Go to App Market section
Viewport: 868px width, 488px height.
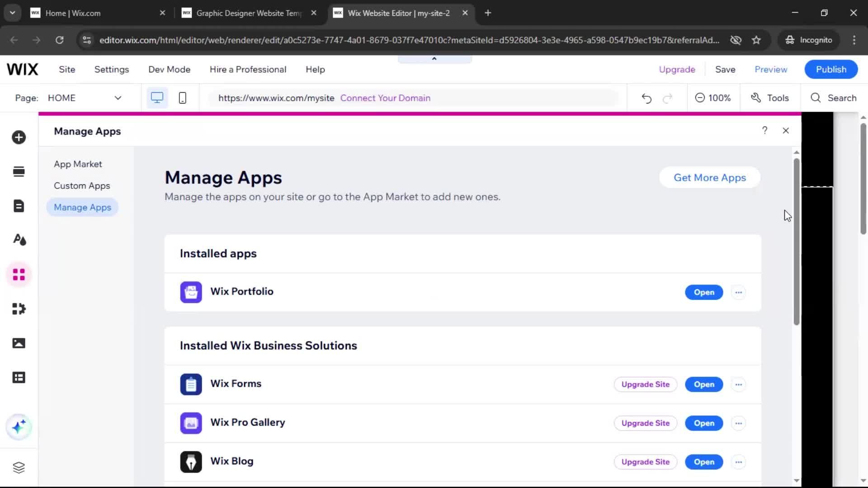coord(78,164)
